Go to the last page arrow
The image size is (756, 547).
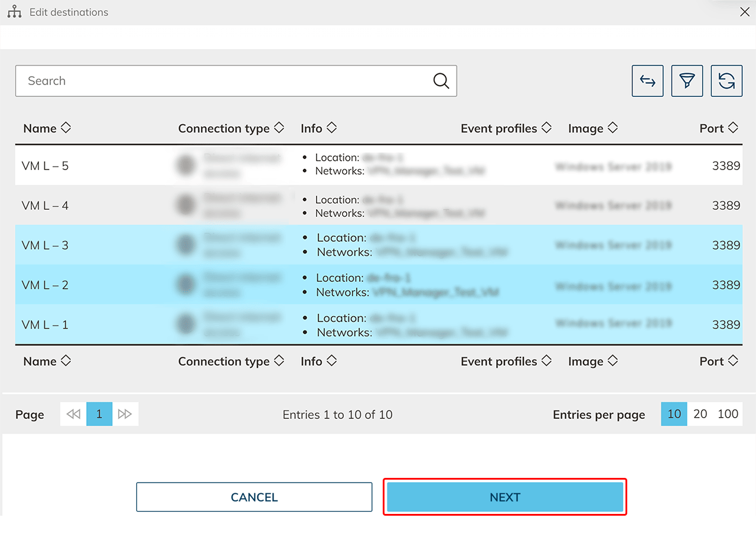(125, 414)
